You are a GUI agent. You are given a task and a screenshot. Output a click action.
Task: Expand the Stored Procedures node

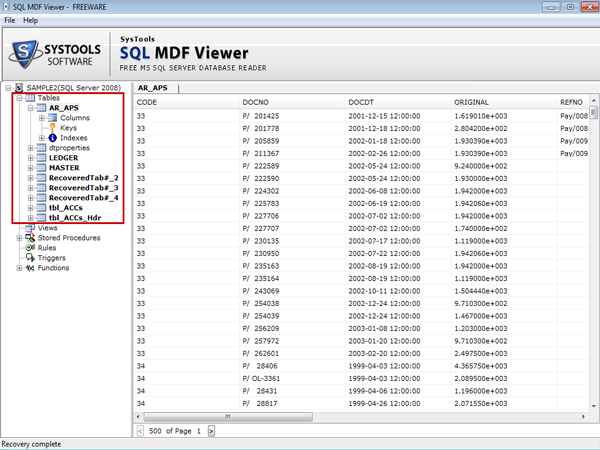tap(19, 238)
